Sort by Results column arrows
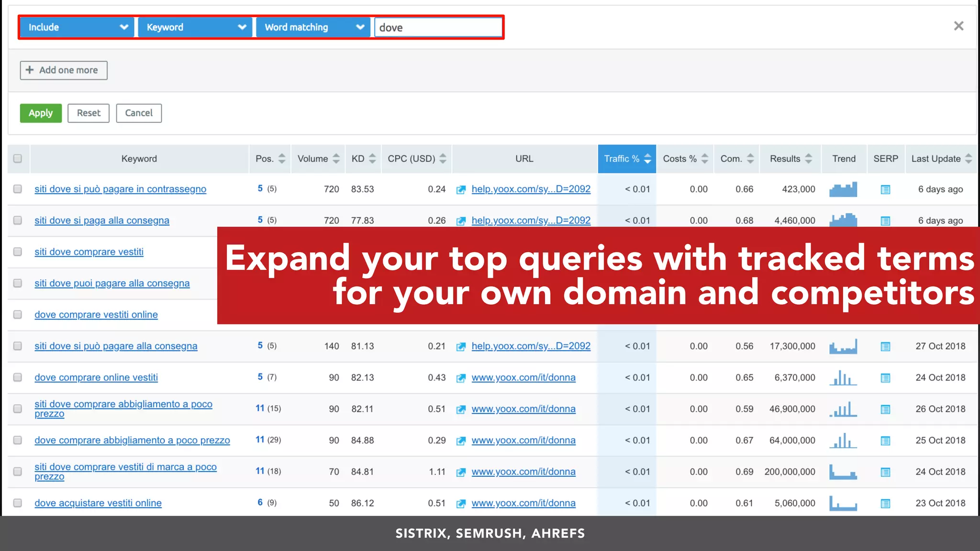The height and width of the screenshot is (551, 980). pos(808,158)
